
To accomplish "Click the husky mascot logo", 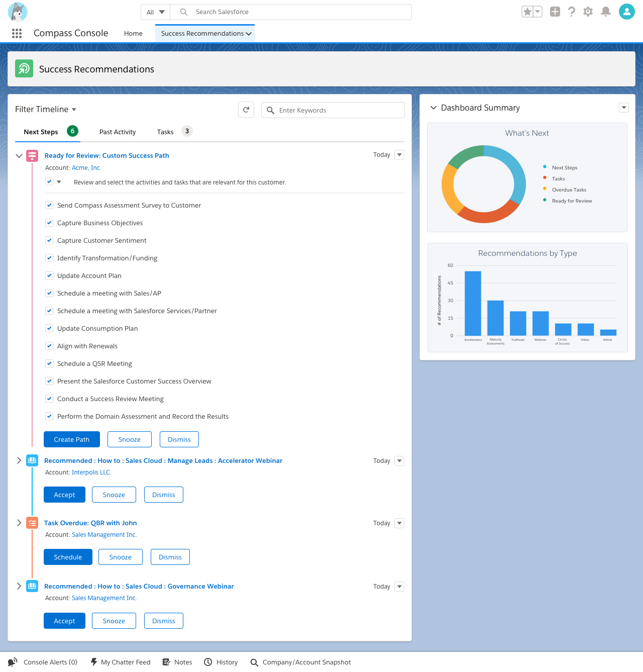I will click(18, 12).
